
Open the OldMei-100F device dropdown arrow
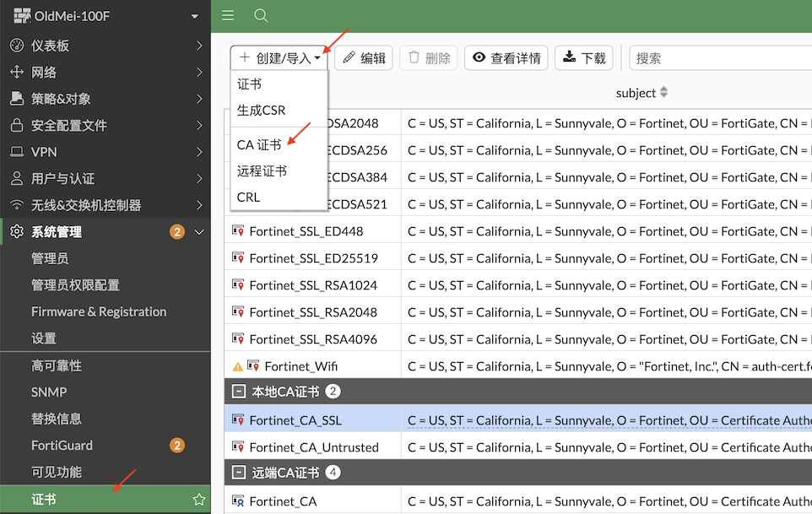pyautogui.click(x=195, y=16)
